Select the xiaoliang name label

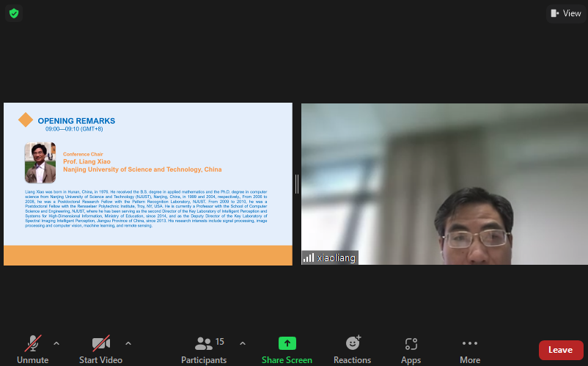pos(337,257)
